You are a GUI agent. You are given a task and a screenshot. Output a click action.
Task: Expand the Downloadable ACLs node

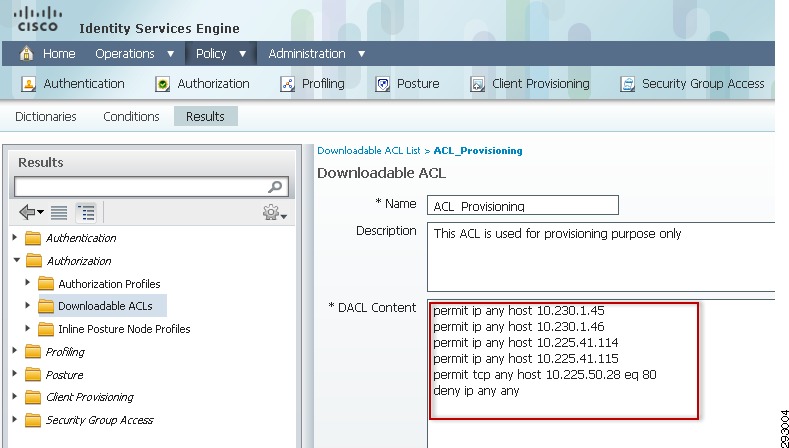click(x=28, y=305)
